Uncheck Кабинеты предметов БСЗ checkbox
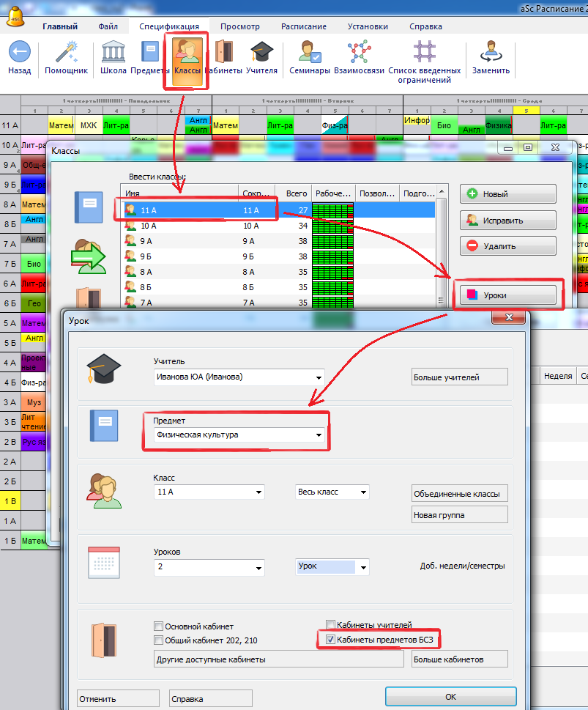This screenshot has width=588, height=710. point(330,640)
